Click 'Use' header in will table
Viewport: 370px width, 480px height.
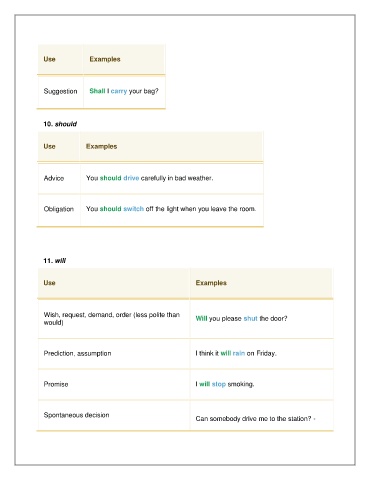[49, 283]
